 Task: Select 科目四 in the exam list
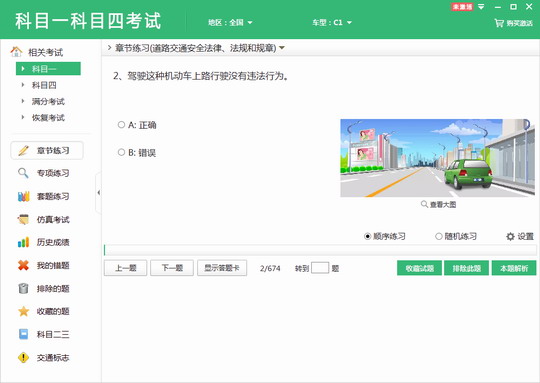(x=44, y=85)
